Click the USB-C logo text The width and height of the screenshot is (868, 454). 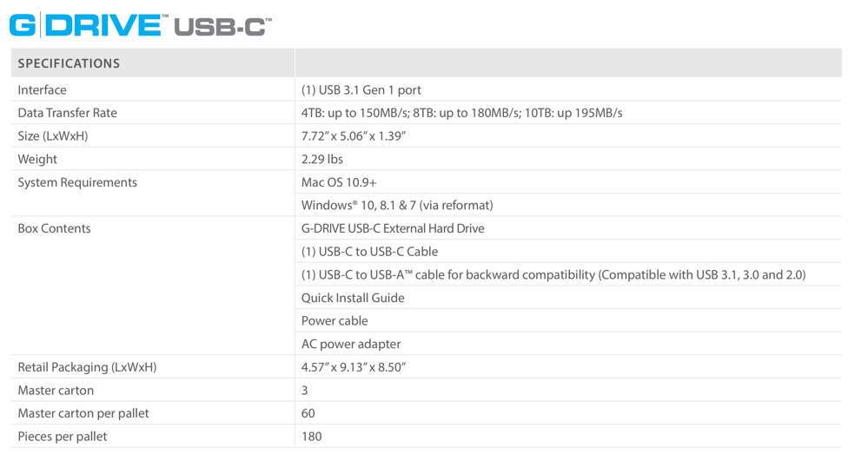(222, 27)
